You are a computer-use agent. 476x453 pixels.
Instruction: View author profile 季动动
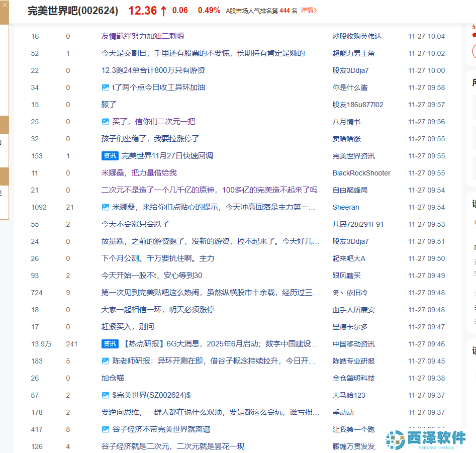343,412
